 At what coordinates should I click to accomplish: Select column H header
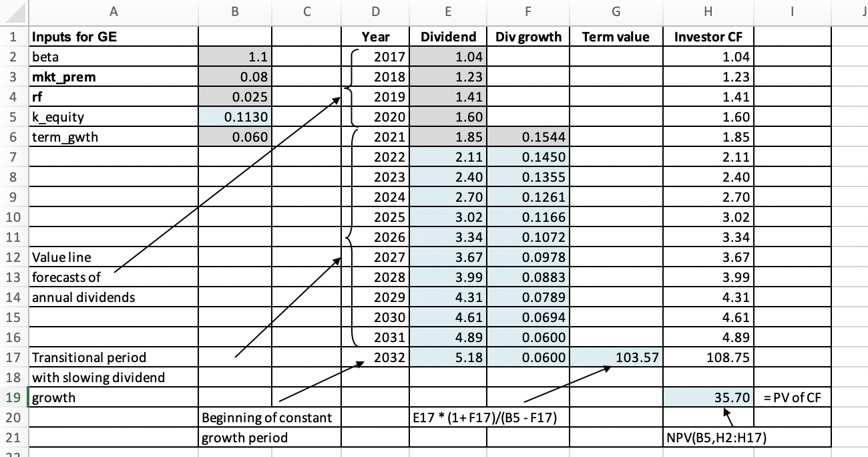pyautogui.click(x=708, y=11)
